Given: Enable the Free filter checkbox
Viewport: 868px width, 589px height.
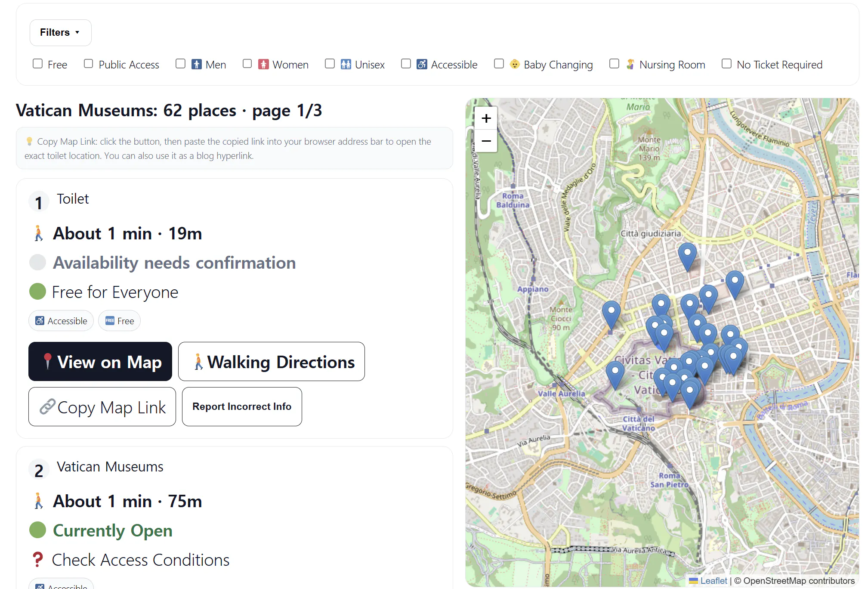Looking at the screenshot, I should 38,64.
